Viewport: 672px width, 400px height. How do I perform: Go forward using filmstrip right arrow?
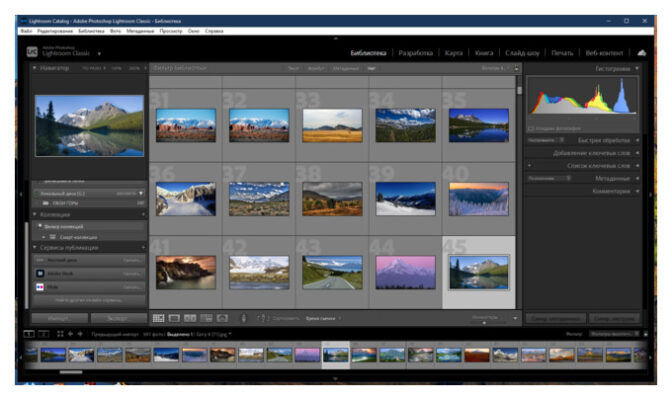pyautogui.click(x=80, y=334)
